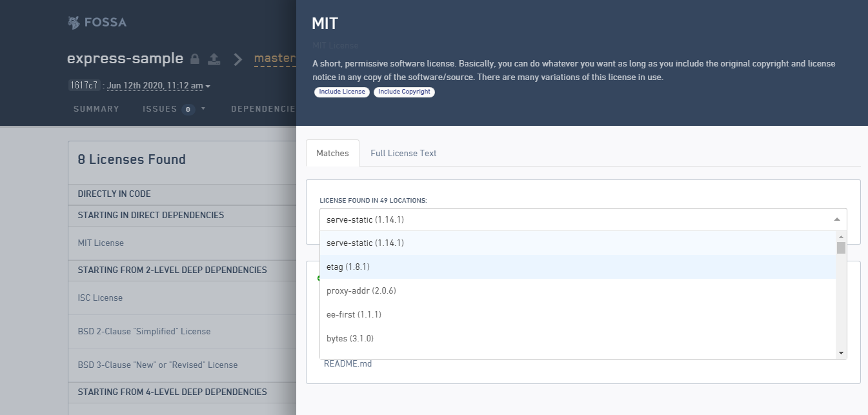This screenshot has width=868, height=415.
Task: Click the lock icon beside express-sample
Action: pos(195,59)
